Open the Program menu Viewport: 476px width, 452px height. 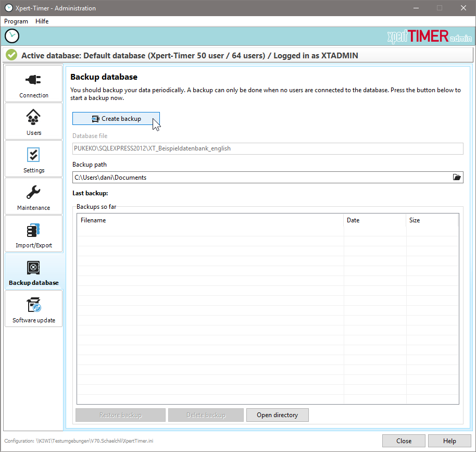point(16,21)
